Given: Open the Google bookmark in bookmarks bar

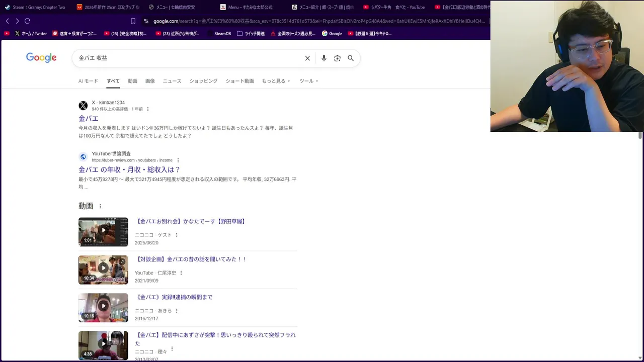Looking at the screenshot, I should pos(332,34).
